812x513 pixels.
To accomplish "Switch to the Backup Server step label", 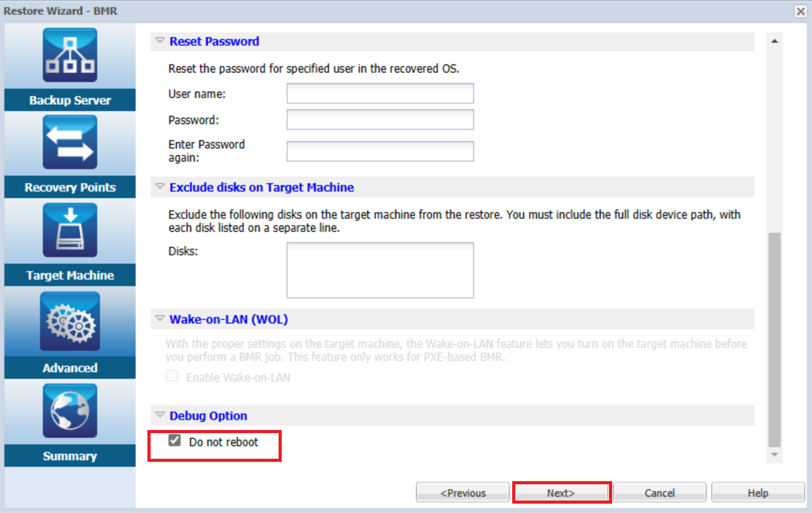I will point(70,100).
